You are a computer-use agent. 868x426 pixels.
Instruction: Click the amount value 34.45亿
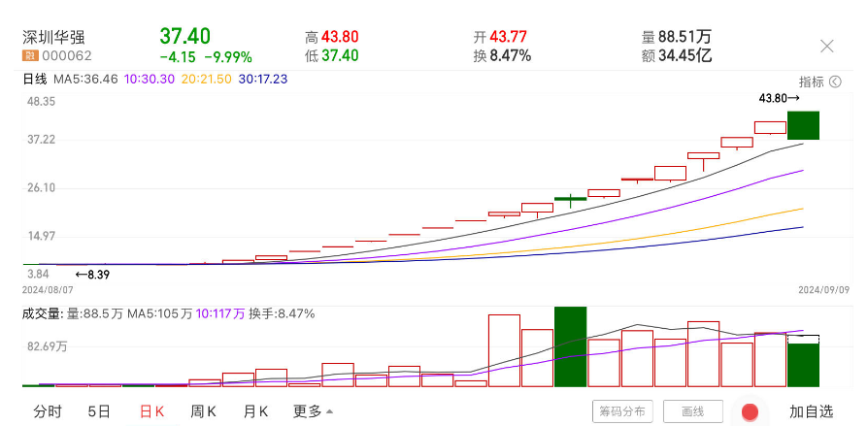coord(684,56)
